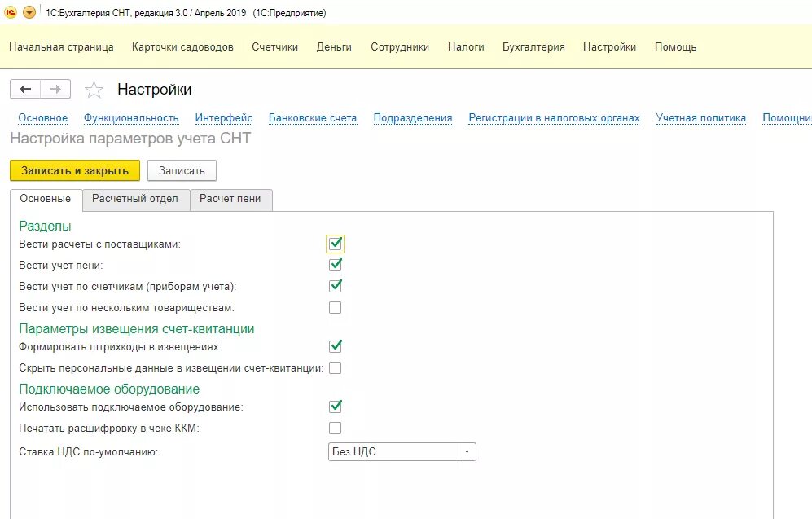Click the Ставка НДС по-умолчанию label
The width and height of the screenshot is (812, 519).
(89, 452)
